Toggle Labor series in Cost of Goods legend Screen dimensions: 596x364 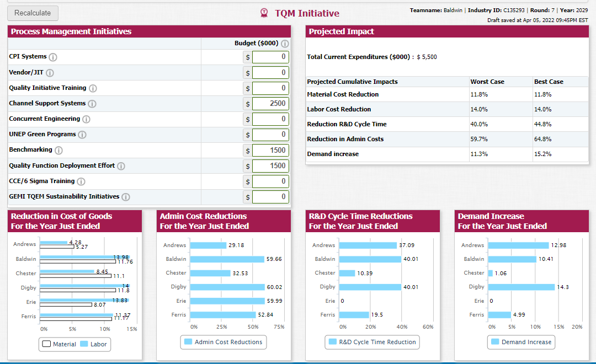click(94, 344)
